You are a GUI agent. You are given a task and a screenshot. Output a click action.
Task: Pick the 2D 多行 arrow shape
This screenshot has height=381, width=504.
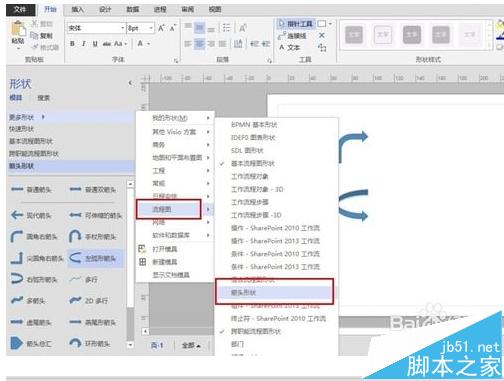click(x=90, y=301)
